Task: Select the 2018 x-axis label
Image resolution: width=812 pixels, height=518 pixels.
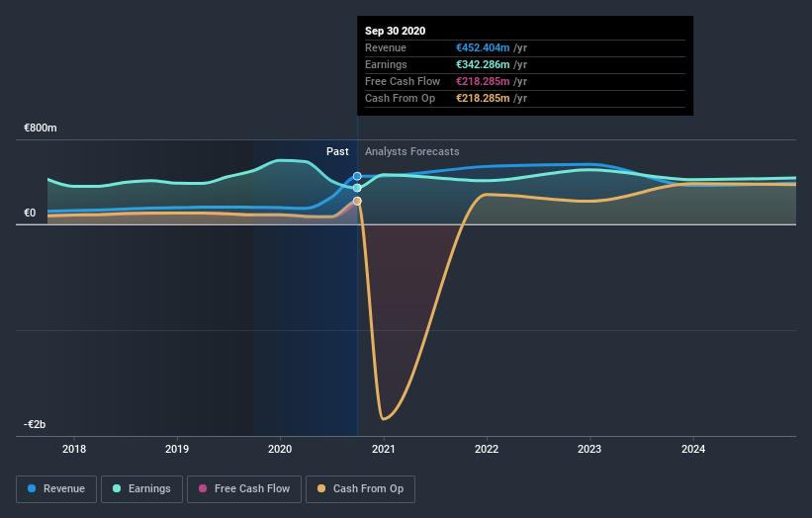Action: coord(74,449)
